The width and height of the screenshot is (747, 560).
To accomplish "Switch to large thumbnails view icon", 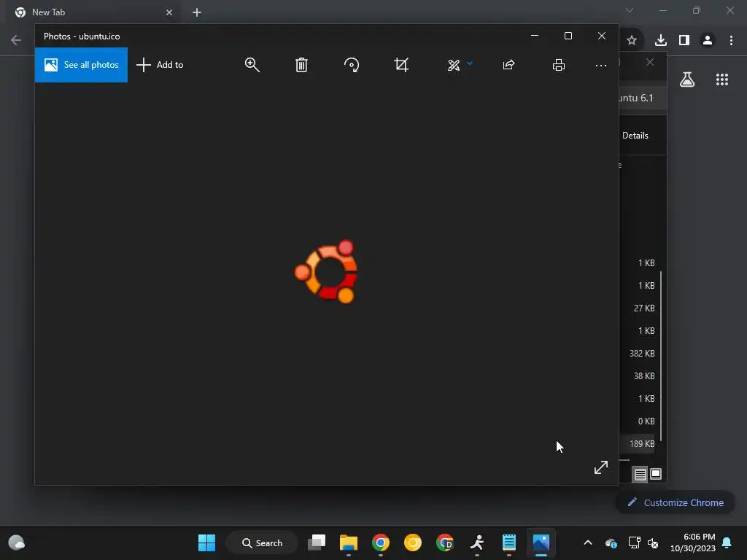I will coord(656,474).
